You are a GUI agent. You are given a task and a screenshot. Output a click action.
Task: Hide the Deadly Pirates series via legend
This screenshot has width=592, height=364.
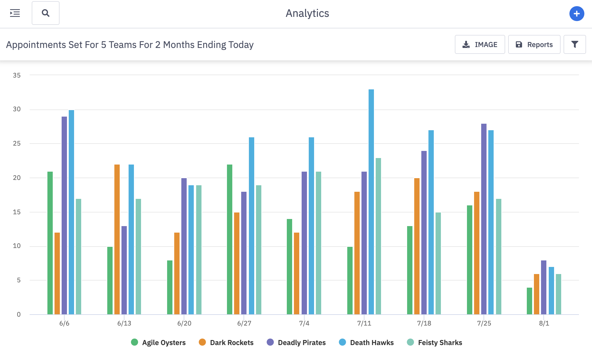(x=301, y=343)
